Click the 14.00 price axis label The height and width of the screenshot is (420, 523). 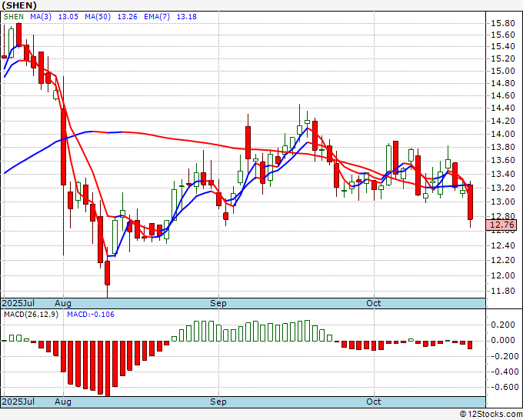tap(503, 134)
